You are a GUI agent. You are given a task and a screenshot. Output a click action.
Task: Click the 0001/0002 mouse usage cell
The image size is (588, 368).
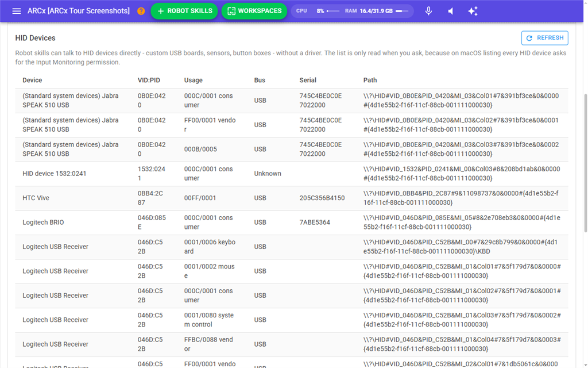pyautogui.click(x=209, y=271)
